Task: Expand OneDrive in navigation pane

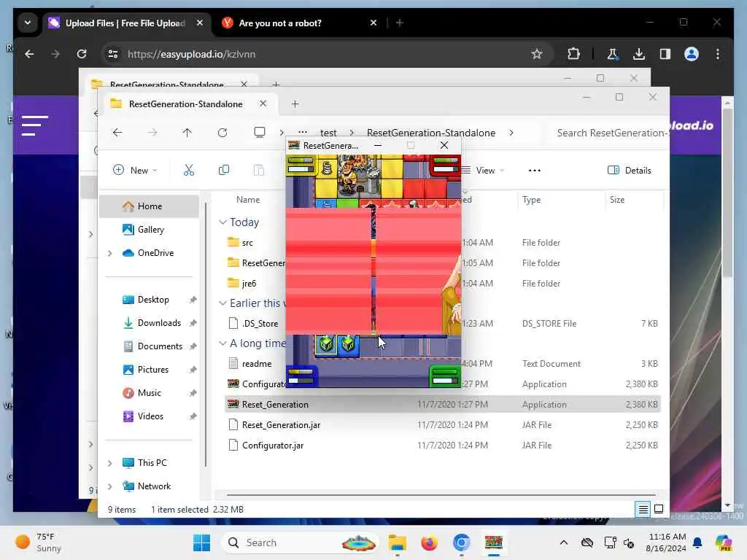Action: [x=110, y=253]
